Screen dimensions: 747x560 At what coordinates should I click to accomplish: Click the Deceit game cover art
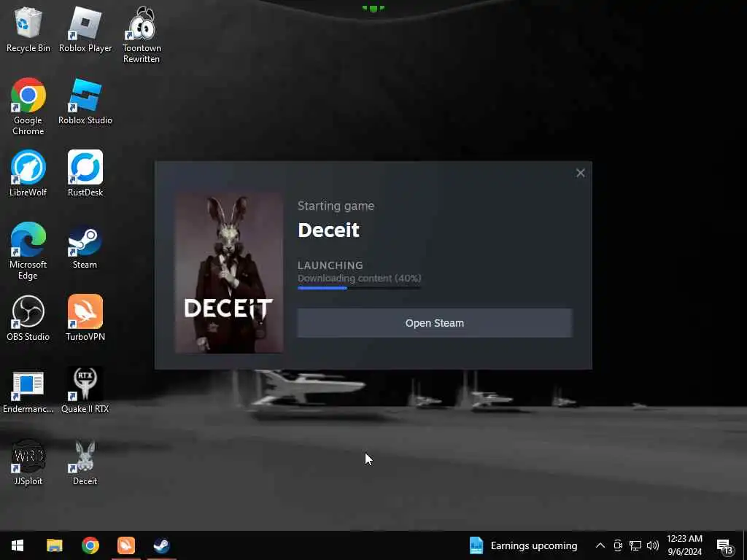[229, 273]
